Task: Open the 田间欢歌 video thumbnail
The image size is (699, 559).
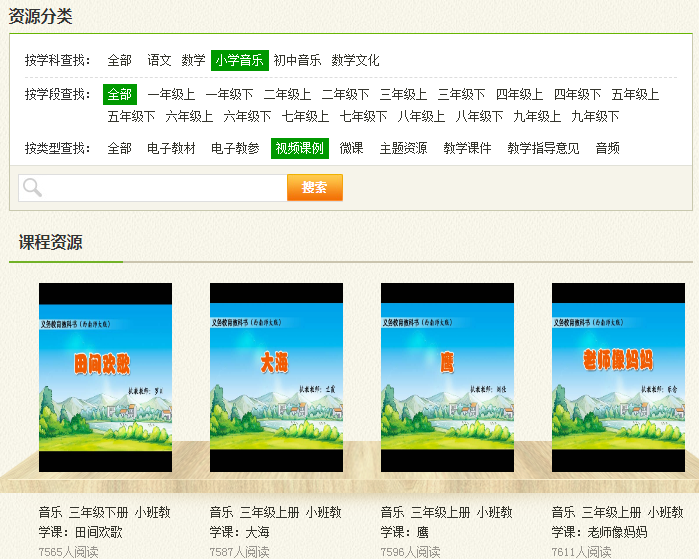Action: pos(105,377)
